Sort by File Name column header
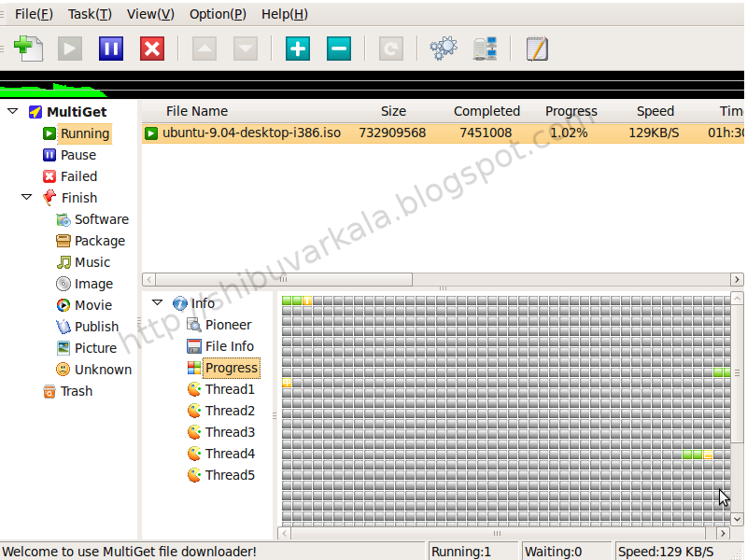 point(197,111)
